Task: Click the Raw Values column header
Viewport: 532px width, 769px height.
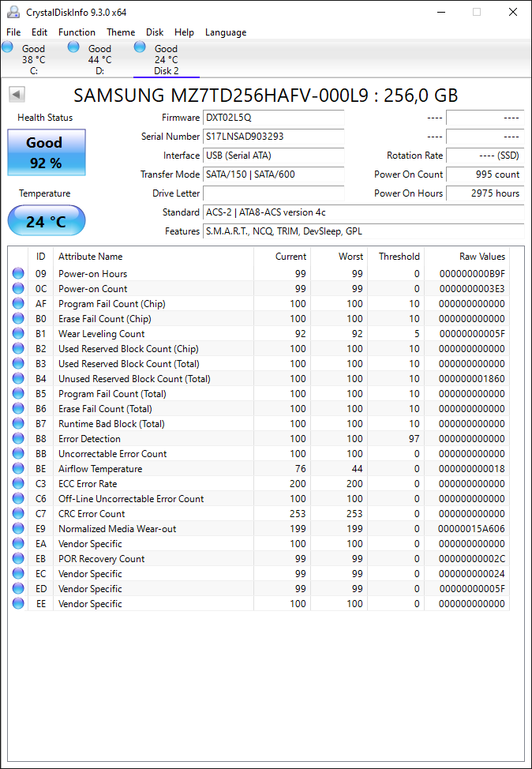Action: pos(466,257)
